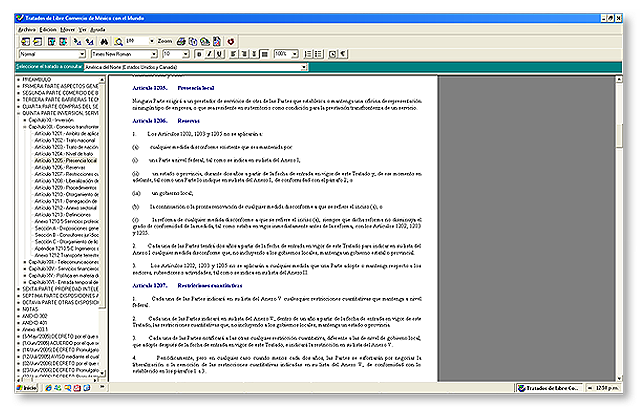Click the Artículo 1206 Reservas heading
640x413 pixels.
166,121
